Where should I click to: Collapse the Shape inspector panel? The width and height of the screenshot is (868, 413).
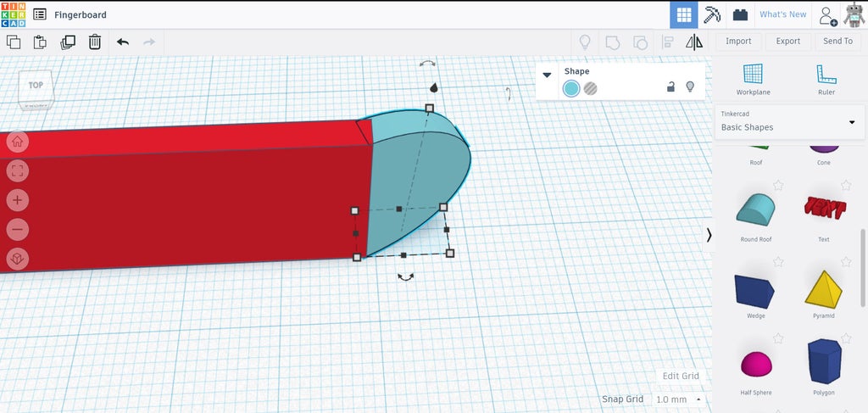547,75
